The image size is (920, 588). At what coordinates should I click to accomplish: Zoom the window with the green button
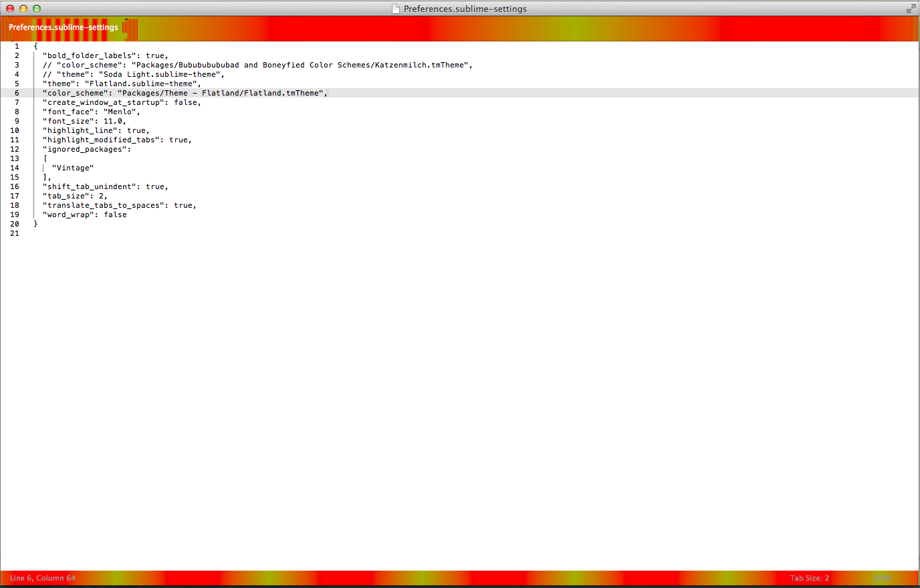[37, 9]
